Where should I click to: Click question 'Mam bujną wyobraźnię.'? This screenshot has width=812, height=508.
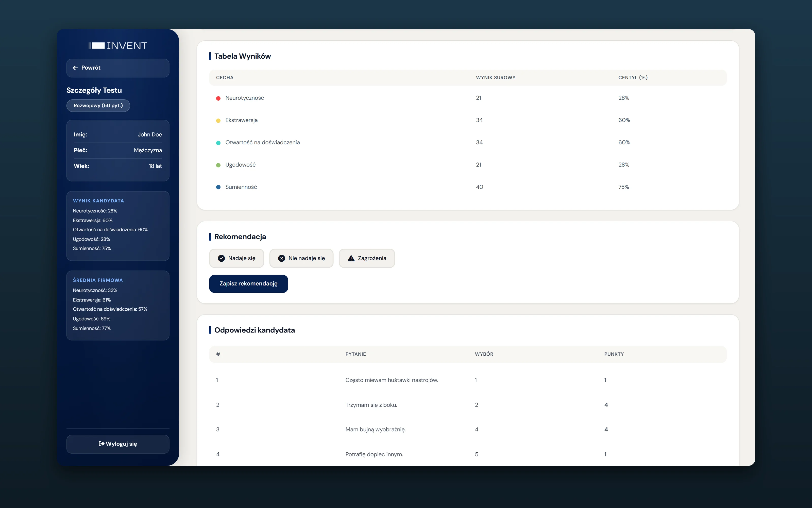coord(376,429)
